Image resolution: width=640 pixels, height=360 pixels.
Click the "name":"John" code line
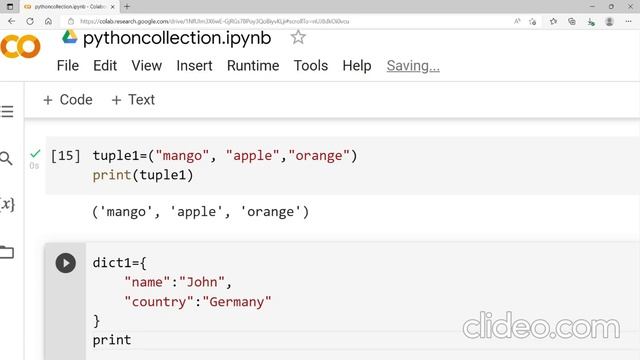[178, 282]
